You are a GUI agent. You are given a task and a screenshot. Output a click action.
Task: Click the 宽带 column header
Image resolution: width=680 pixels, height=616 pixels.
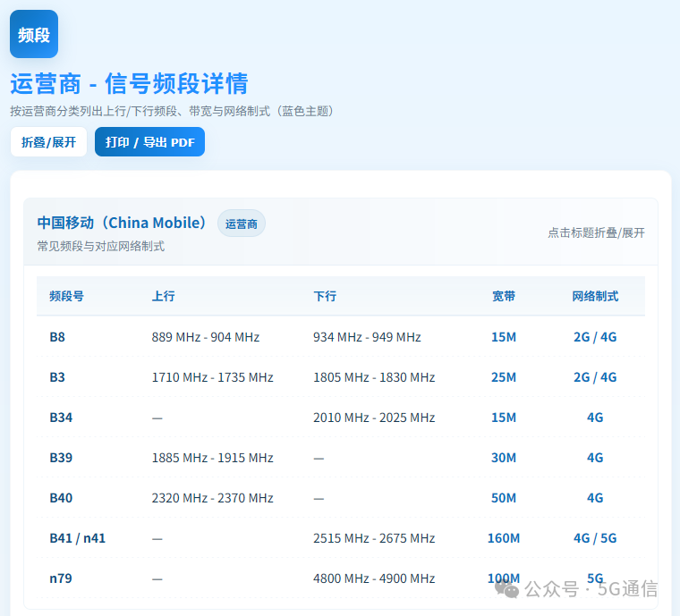(x=504, y=296)
